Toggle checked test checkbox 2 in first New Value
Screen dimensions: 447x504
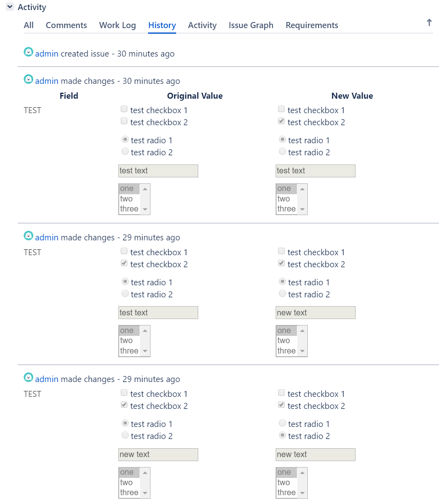[282, 121]
